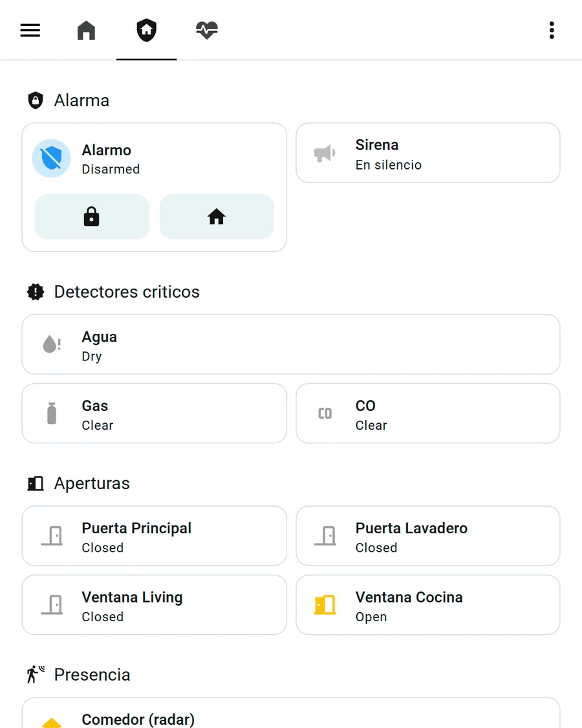The height and width of the screenshot is (728, 582).
Task: Click the 'Puerta Principal' label
Action: [x=136, y=528]
